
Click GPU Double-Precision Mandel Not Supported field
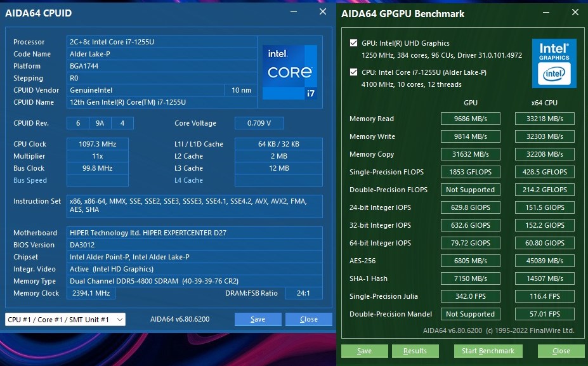click(x=470, y=314)
